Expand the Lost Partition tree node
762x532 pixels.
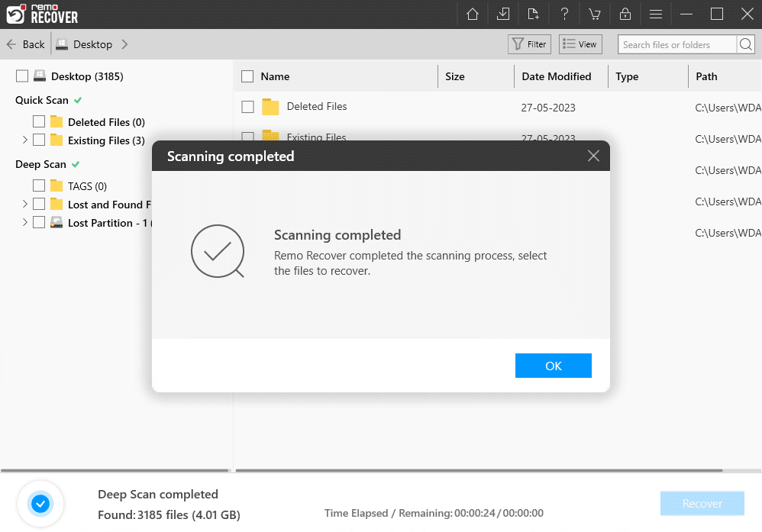click(24, 223)
